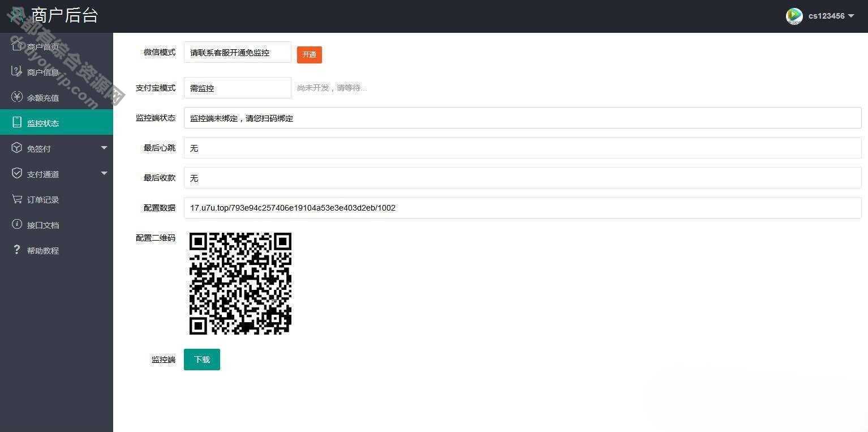This screenshot has height=432, width=868.
Task: Click the shield icon beside 支付通道
Action: tap(17, 173)
